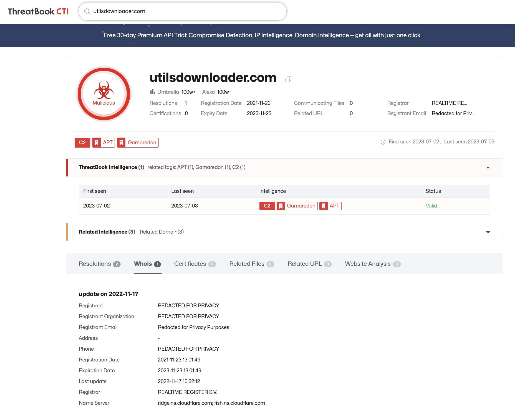Select the Website Analysis tab
The width and height of the screenshot is (515, 420).
click(367, 264)
